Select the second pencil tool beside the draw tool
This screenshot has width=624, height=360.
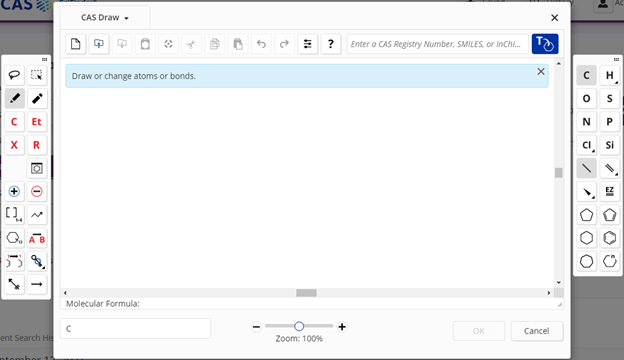(37, 98)
